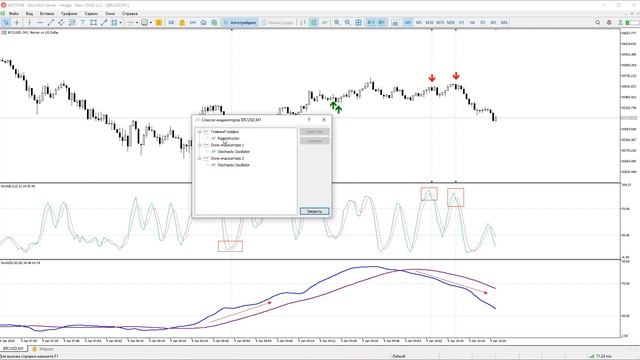Zoom out on the chart
640x360 pixels.
click(x=347, y=22)
